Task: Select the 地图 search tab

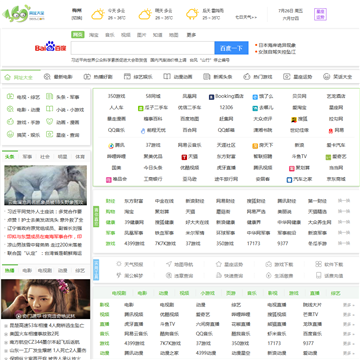Action: [x=174, y=35]
